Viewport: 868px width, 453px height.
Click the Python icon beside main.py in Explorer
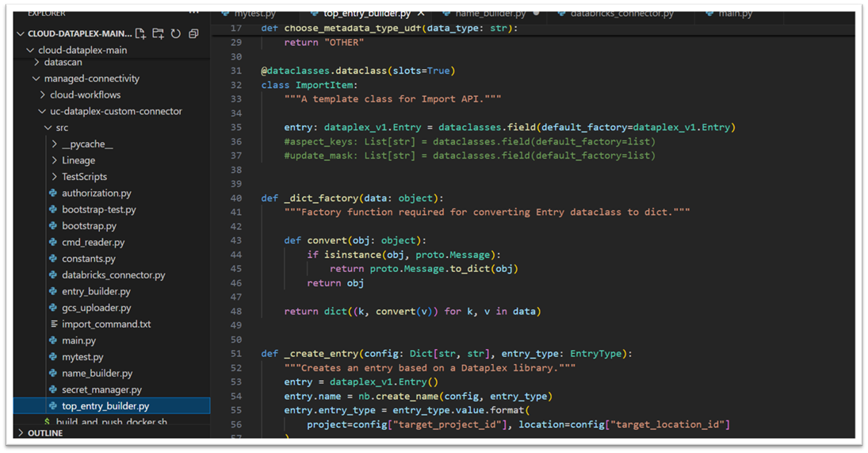click(53, 340)
